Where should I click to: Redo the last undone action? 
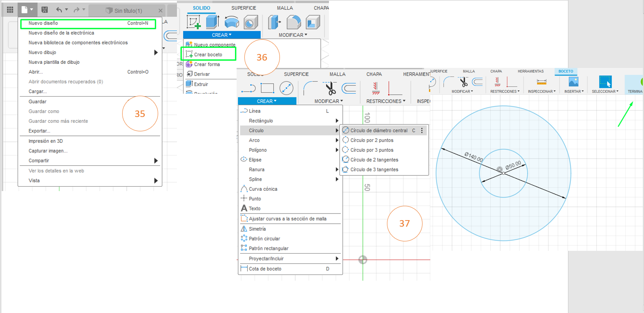pyautogui.click(x=76, y=9)
